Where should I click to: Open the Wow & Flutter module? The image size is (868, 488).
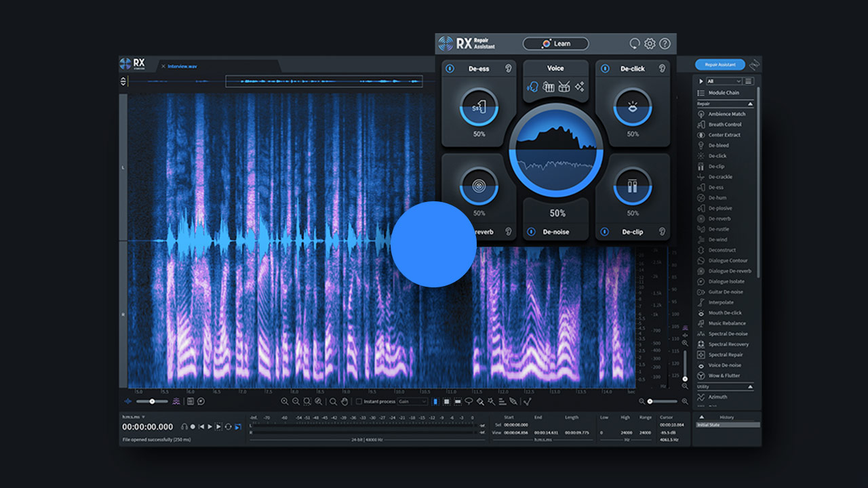[x=726, y=375]
